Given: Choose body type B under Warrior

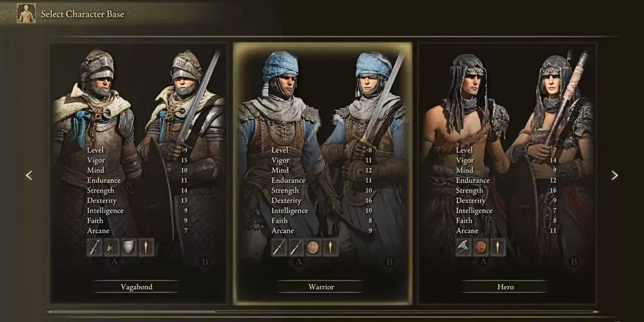Looking at the screenshot, I should (x=389, y=262).
